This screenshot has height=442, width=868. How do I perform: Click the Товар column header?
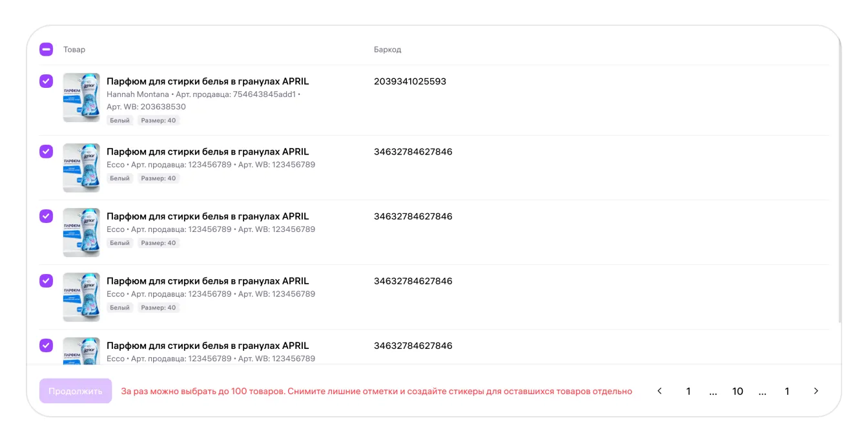click(x=74, y=50)
